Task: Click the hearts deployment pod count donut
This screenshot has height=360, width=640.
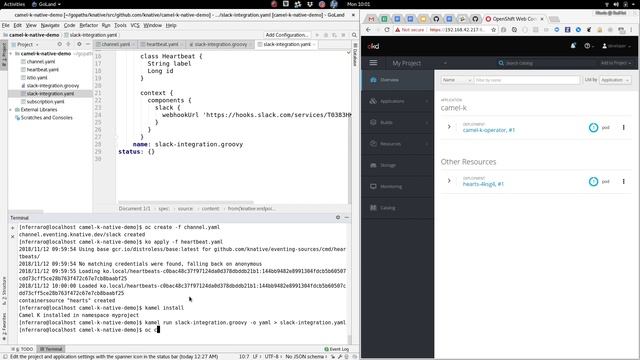Action: coord(593,181)
